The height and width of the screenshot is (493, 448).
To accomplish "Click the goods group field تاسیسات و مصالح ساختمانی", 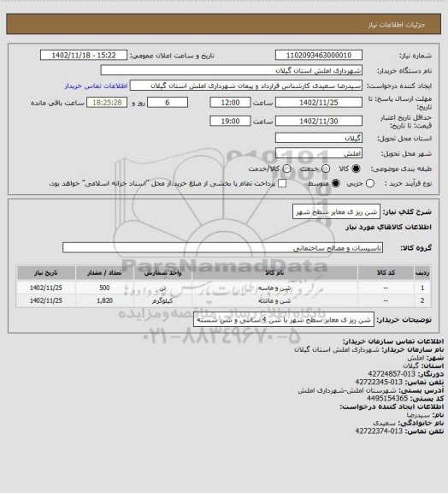I will pyautogui.click(x=222, y=247).
